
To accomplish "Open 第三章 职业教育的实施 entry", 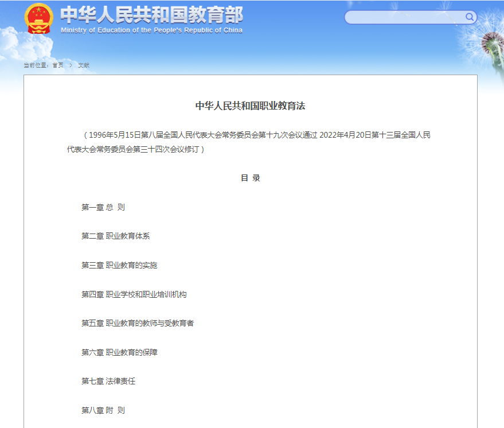I will pos(119,265).
